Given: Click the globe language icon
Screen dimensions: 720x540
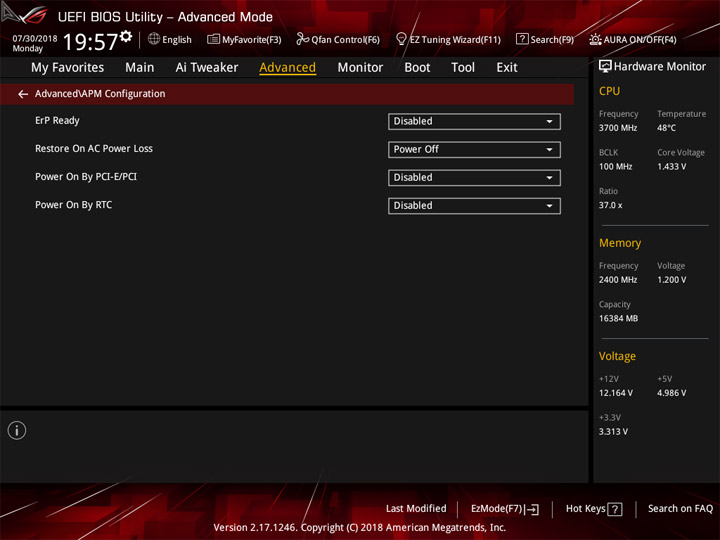Looking at the screenshot, I should (x=154, y=39).
